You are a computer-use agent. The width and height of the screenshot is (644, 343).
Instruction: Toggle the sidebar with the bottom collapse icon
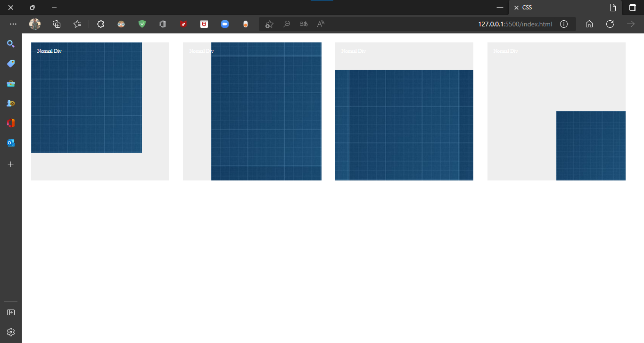pyautogui.click(x=11, y=312)
